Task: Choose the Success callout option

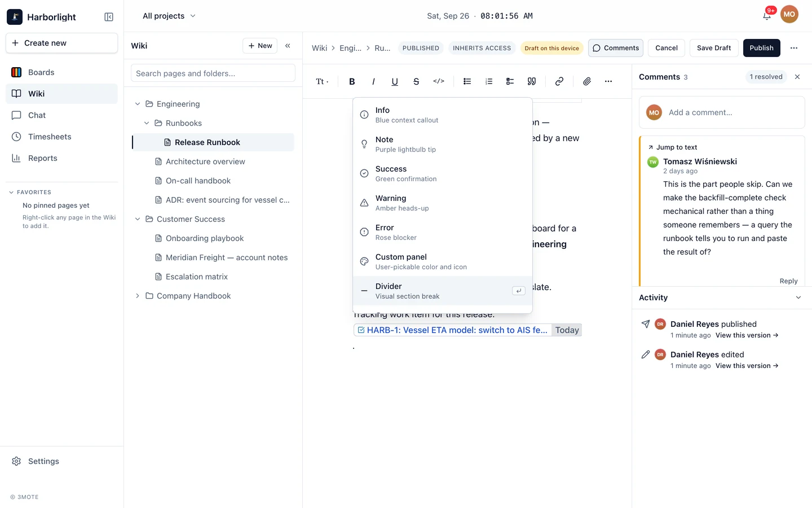Action: click(x=443, y=173)
